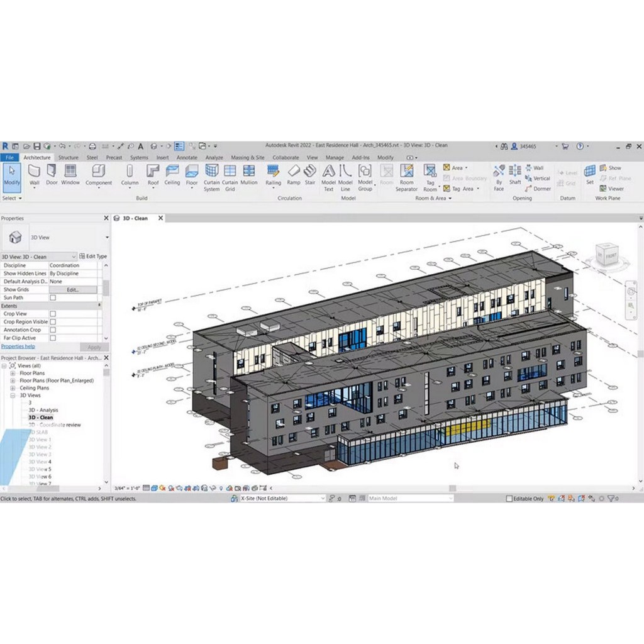This screenshot has height=644, width=644.
Task: Enable the Crop View checkbox
Action: pos(53,314)
